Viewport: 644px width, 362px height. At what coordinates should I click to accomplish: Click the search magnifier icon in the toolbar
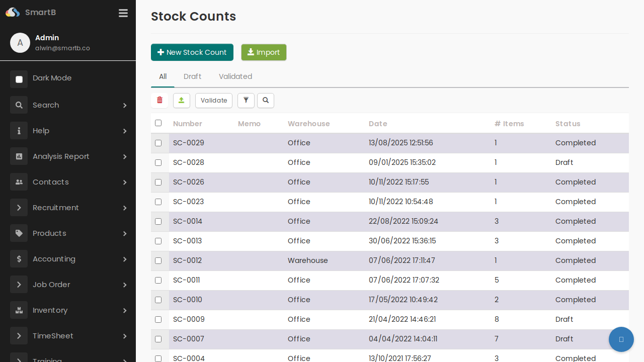tap(266, 101)
